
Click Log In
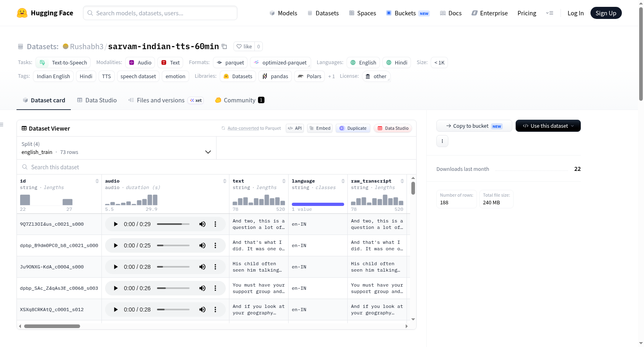coord(576,13)
